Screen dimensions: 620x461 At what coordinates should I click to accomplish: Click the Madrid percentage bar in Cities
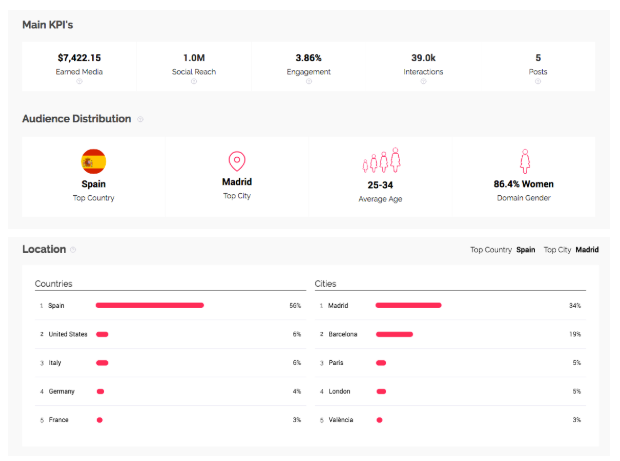click(x=408, y=305)
